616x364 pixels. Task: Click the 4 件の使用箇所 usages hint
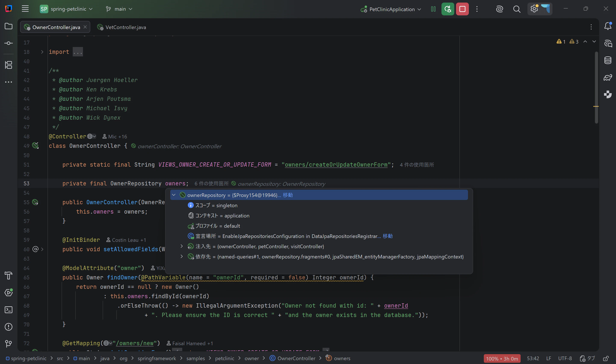point(417,164)
